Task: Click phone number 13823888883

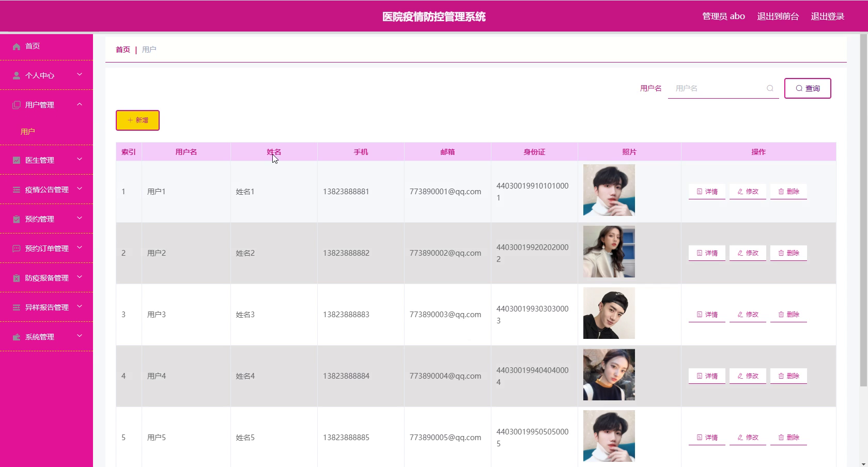Action: click(x=346, y=315)
